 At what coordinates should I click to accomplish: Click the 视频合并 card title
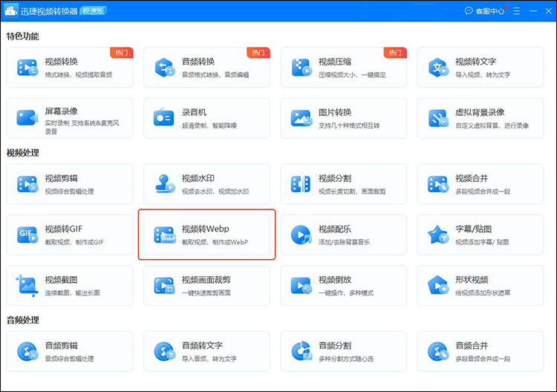[x=472, y=178]
